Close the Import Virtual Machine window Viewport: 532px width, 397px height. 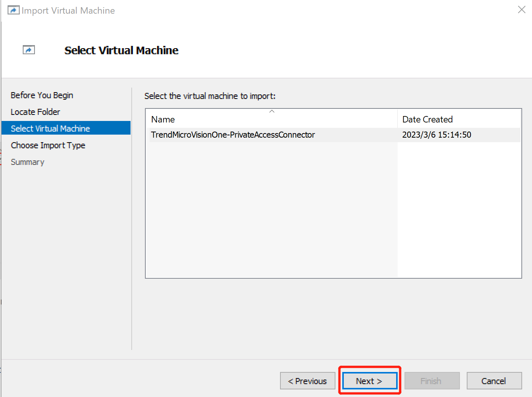click(521, 10)
